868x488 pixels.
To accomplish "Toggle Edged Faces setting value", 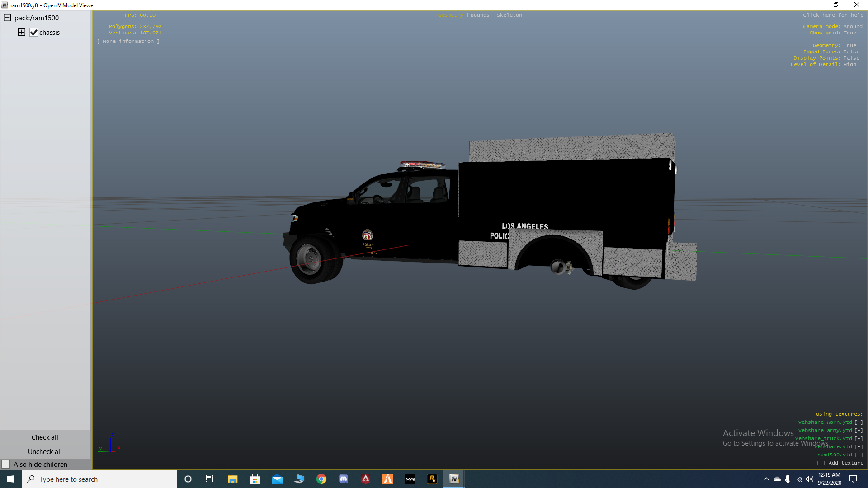I will click(851, 52).
